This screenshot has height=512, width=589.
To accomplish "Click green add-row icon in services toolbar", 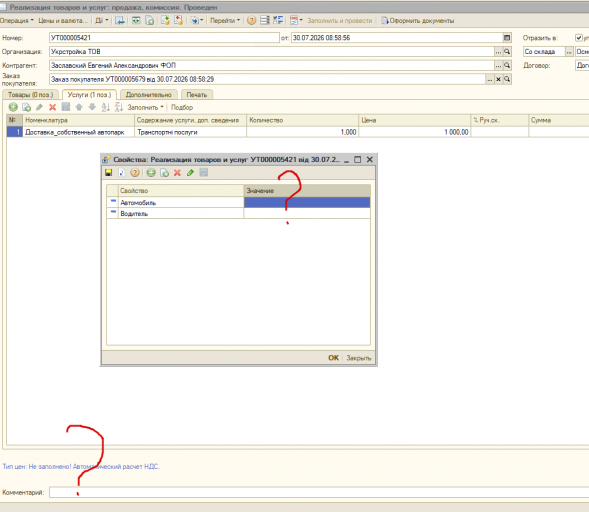I will pyautogui.click(x=13, y=107).
